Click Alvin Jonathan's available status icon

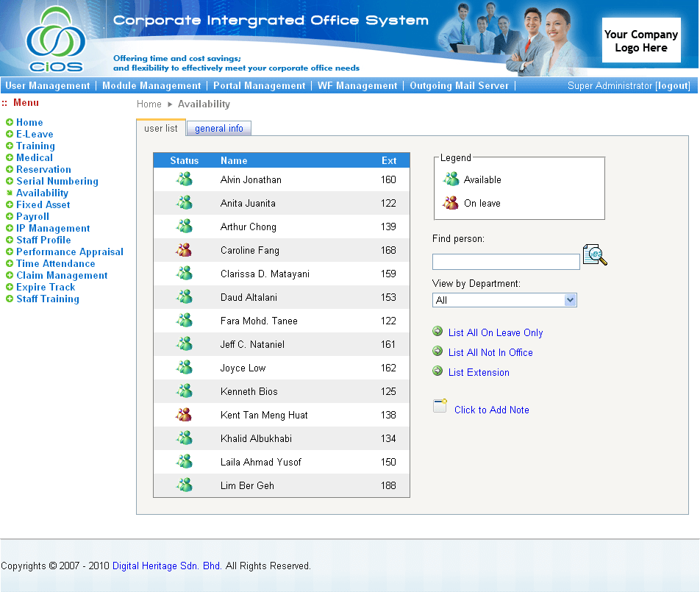tap(184, 179)
